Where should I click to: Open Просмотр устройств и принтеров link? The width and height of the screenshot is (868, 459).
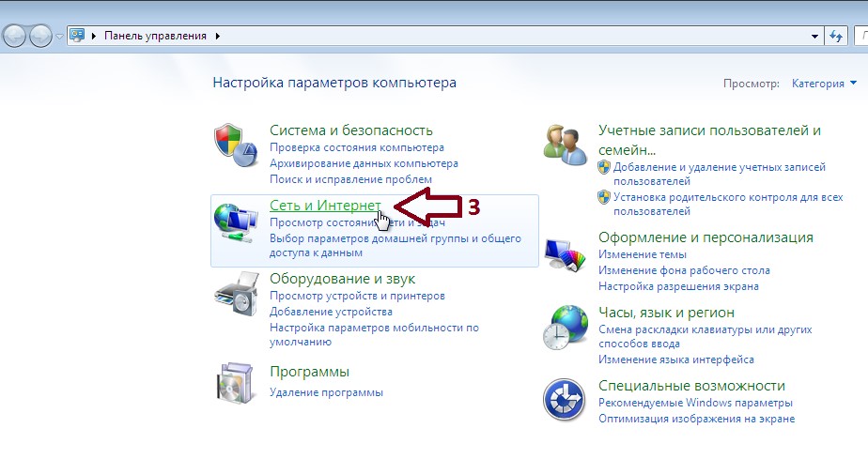357,296
